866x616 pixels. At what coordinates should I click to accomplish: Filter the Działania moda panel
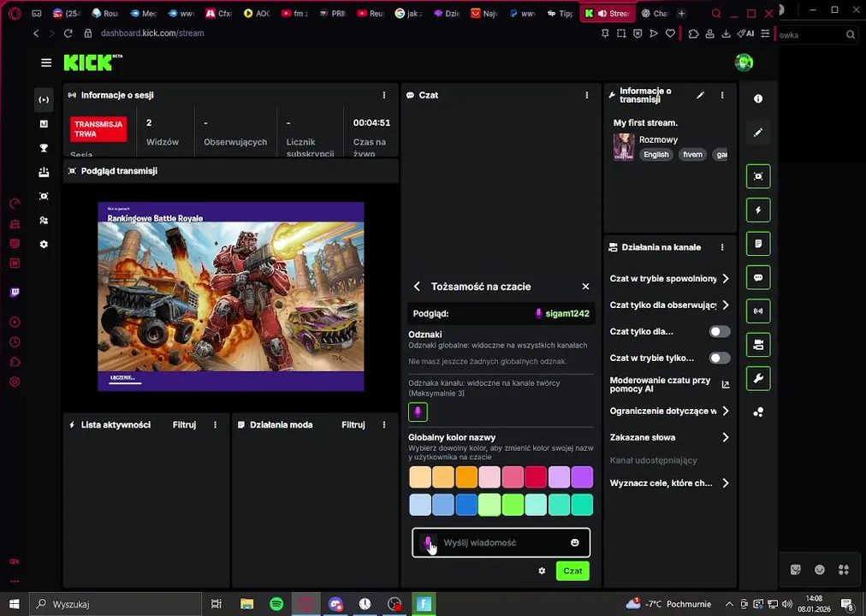[353, 425]
